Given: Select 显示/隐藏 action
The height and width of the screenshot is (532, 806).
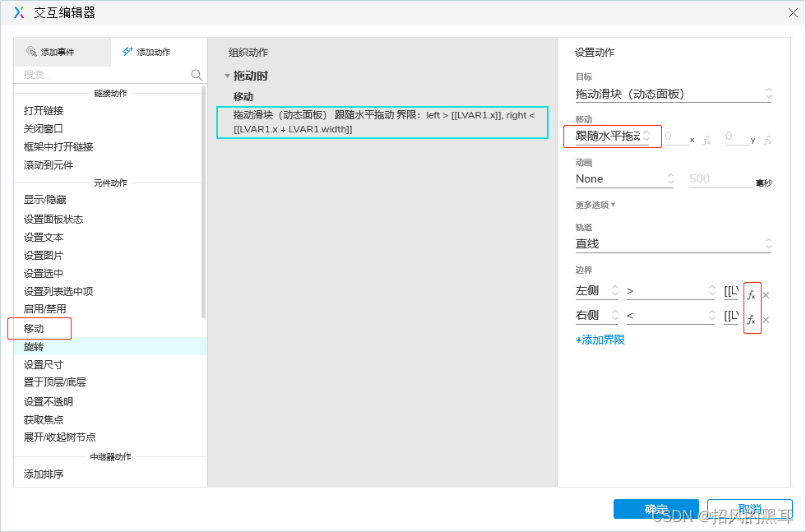Looking at the screenshot, I should coord(45,200).
